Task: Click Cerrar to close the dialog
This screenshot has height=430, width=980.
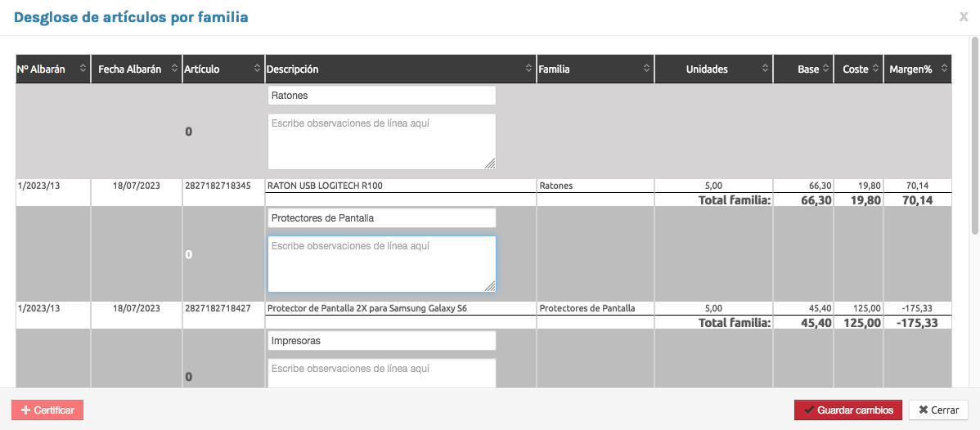Action: coord(938,410)
